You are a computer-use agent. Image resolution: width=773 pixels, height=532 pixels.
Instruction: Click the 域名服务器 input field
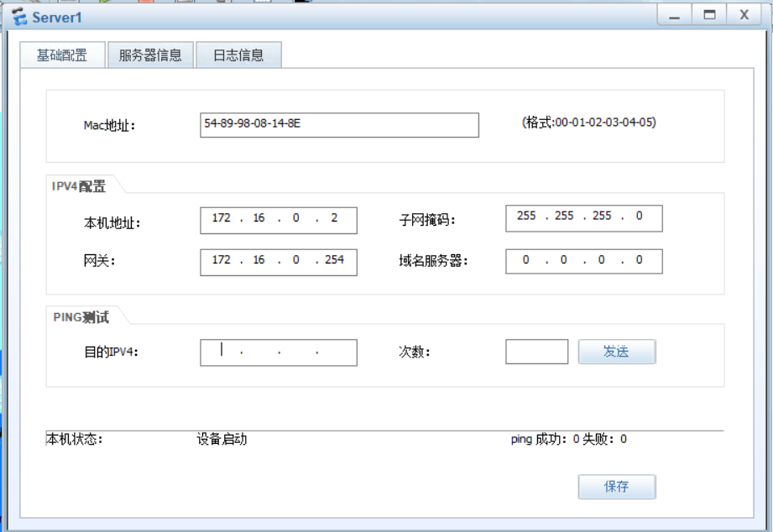[583, 261]
